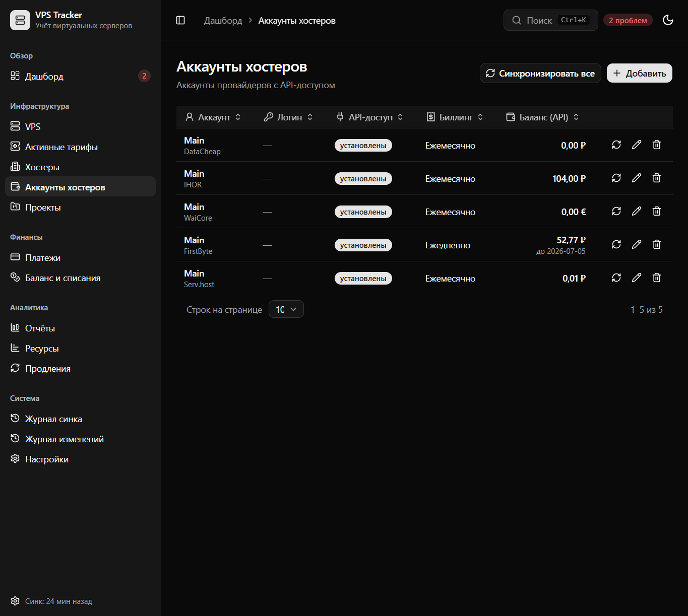This screenshot has height=616, width=688.
Task: Sync the WaiCore account
Action: pos(616,211)
